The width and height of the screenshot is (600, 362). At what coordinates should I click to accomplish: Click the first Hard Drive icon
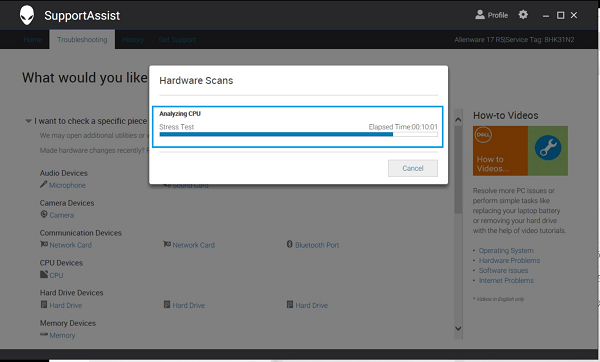(x=44, y=305)
